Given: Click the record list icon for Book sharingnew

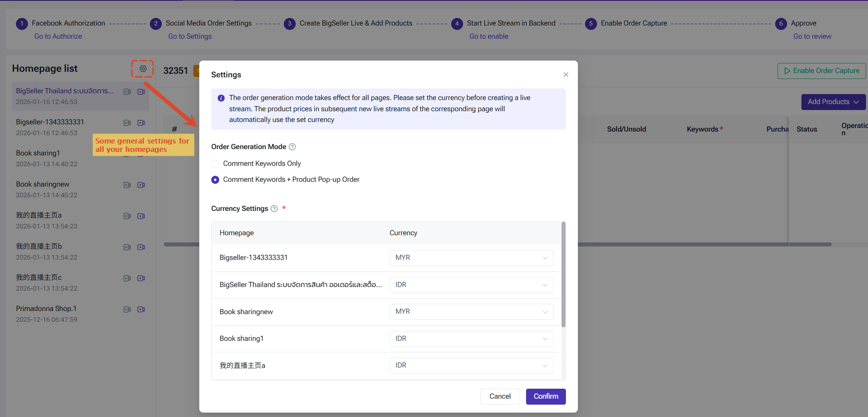Looking at the screenshot, I should point(127,185).
